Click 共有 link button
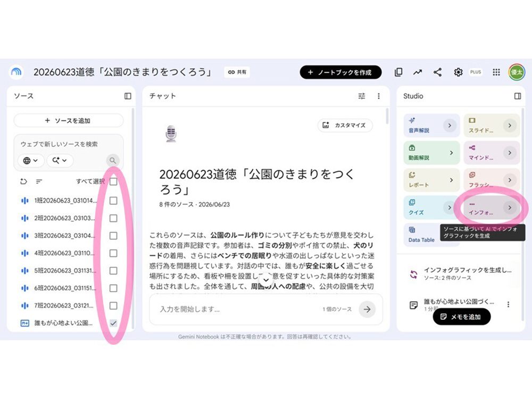Viewport: 532px width, 399px height. pyautogui.click(x=237, y=72)
